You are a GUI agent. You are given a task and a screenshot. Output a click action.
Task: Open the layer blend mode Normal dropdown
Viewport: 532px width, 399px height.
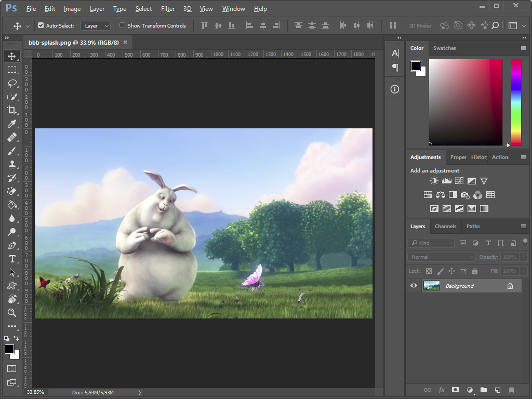coord(441,257)
